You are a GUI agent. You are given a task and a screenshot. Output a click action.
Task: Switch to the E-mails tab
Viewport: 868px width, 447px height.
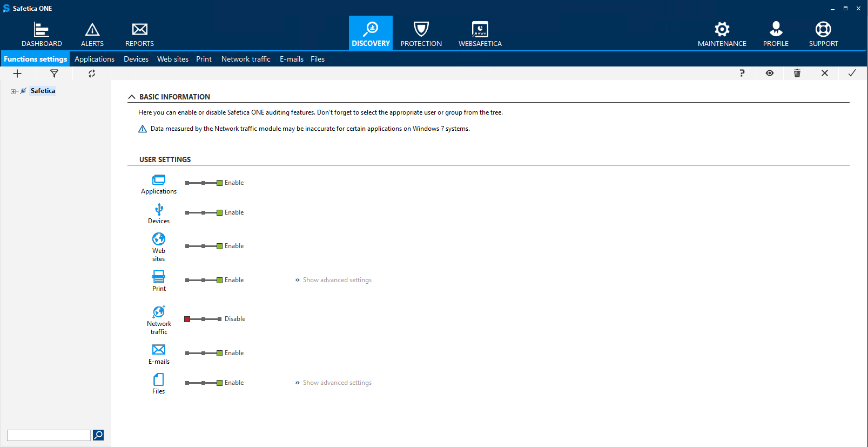292,59
